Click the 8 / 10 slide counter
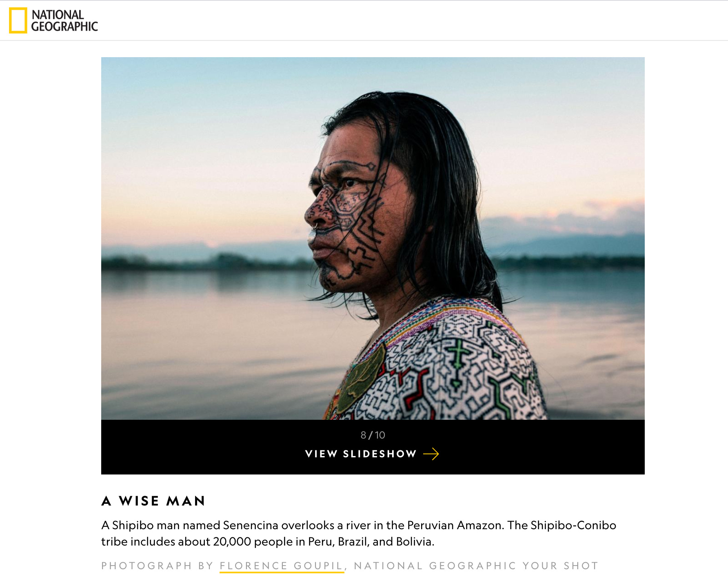 pyautogui.click(x=373, y=435)
